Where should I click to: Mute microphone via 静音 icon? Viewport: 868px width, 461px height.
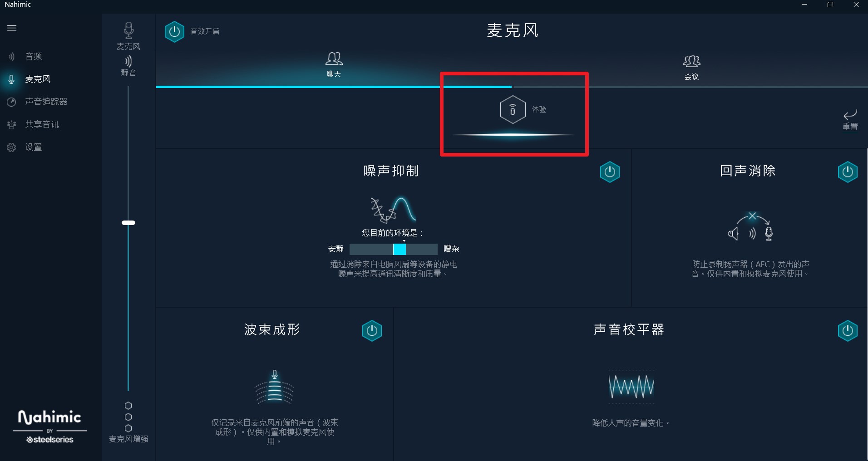(128, 61)
